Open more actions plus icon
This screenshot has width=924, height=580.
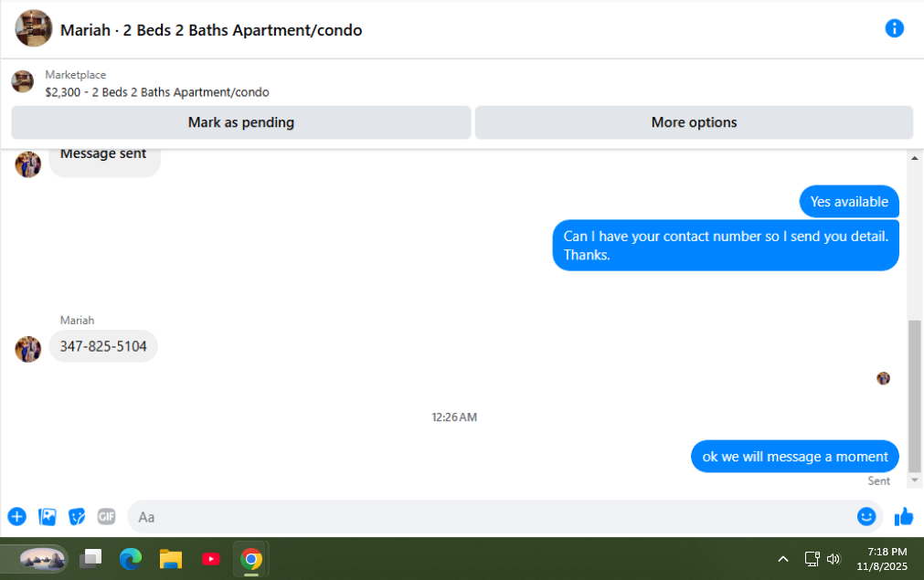point(17,516)
